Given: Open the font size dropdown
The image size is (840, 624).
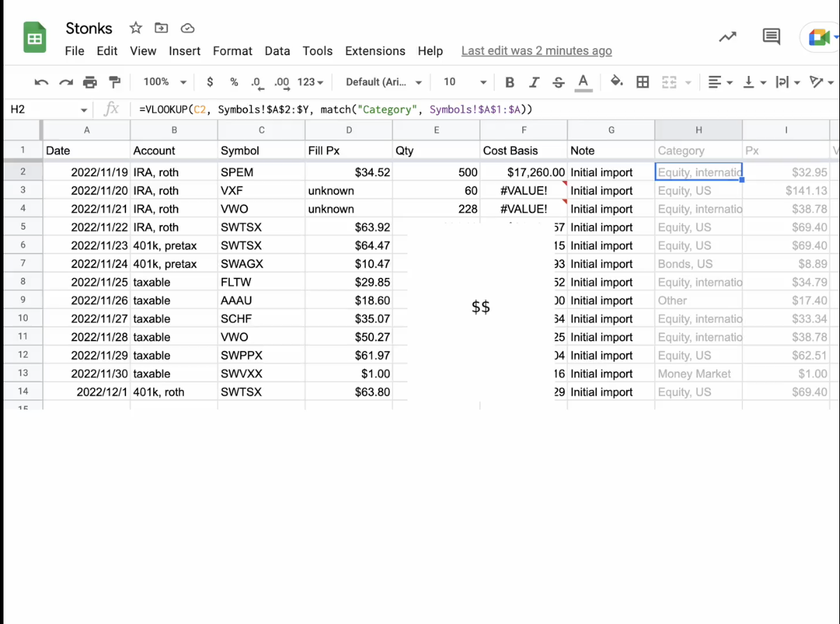Looking at the screenshot, I should point(465,82).
